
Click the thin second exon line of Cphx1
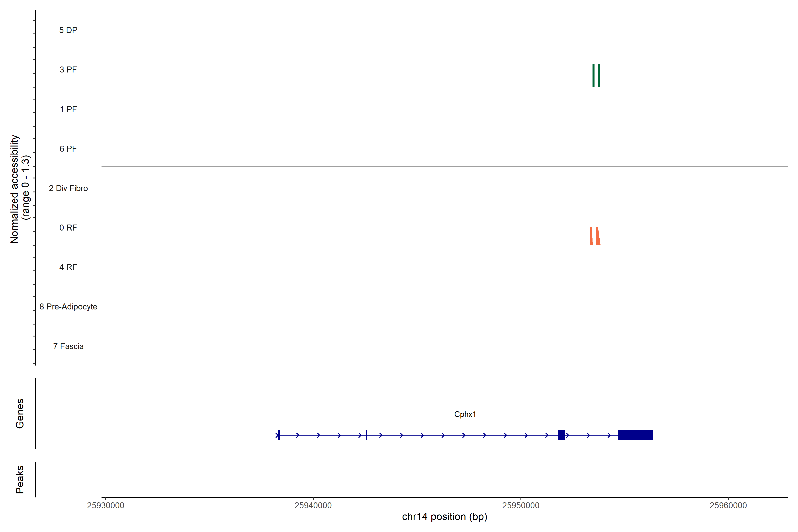point(366,435)
